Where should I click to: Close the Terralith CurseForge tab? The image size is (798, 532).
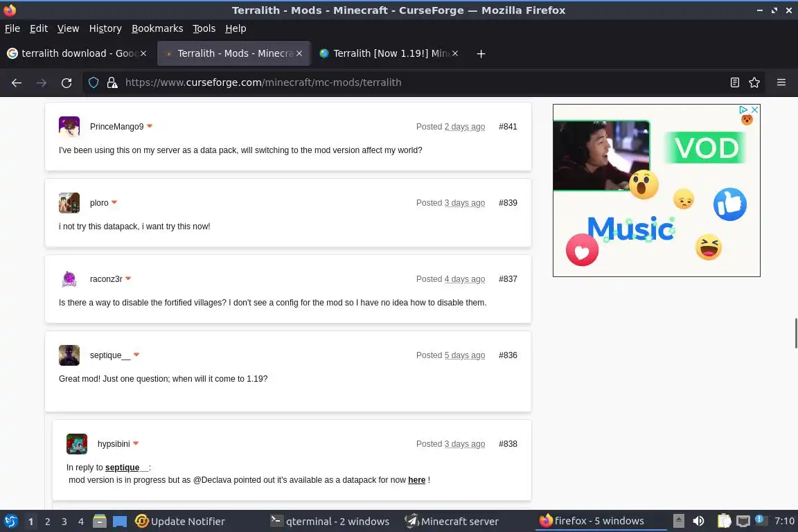[299, 53]
